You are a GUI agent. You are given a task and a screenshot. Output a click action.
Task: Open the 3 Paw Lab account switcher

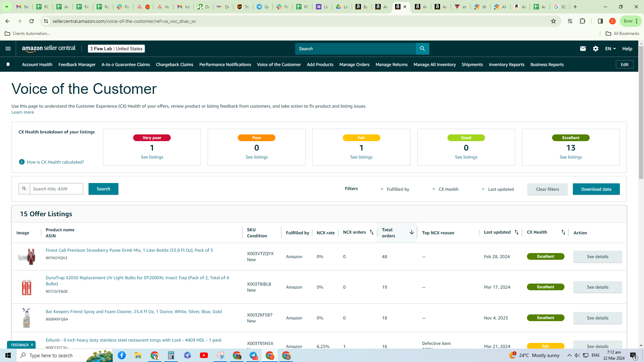[116, 49]
